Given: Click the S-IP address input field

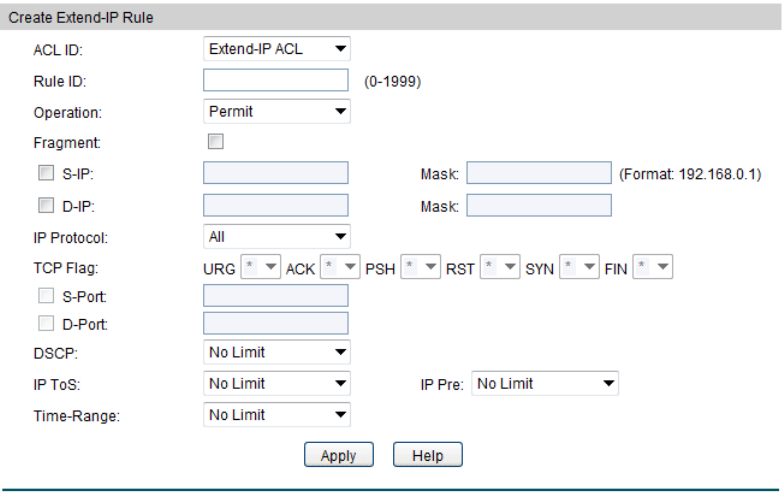Looking at the screenshot, I should click(x=276, y=173).
